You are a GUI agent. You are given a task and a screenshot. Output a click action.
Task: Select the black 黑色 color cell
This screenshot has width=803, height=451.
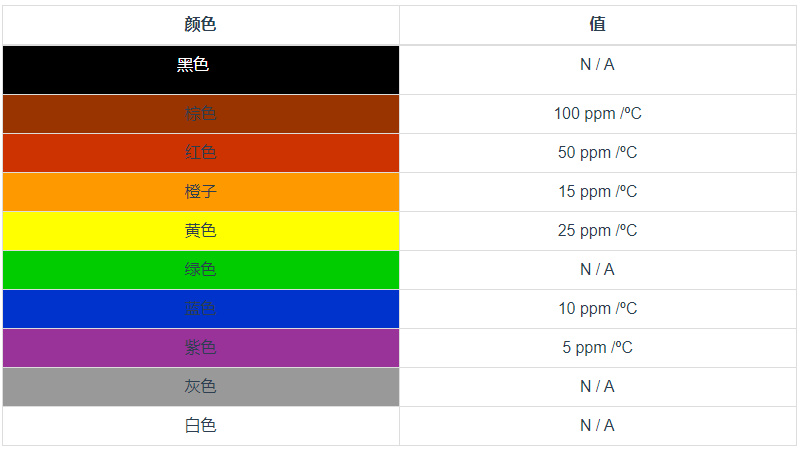[200, 68]
